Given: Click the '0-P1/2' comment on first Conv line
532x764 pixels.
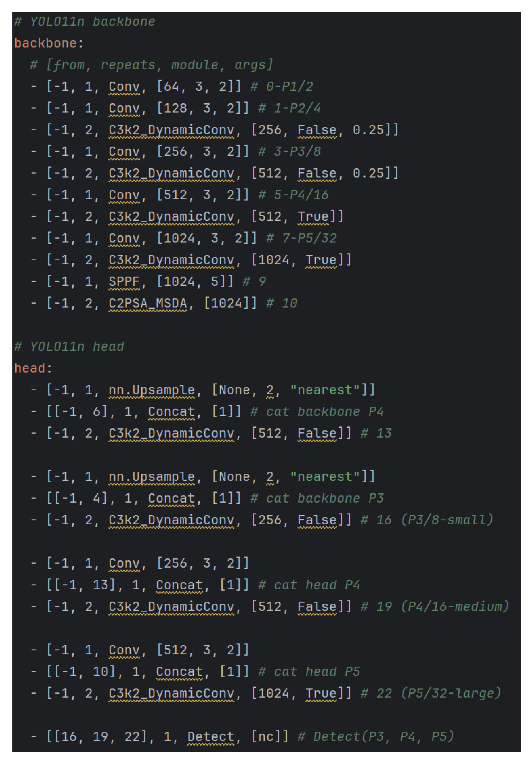Looking at the screenshot, I should click(x=289, y=86).
